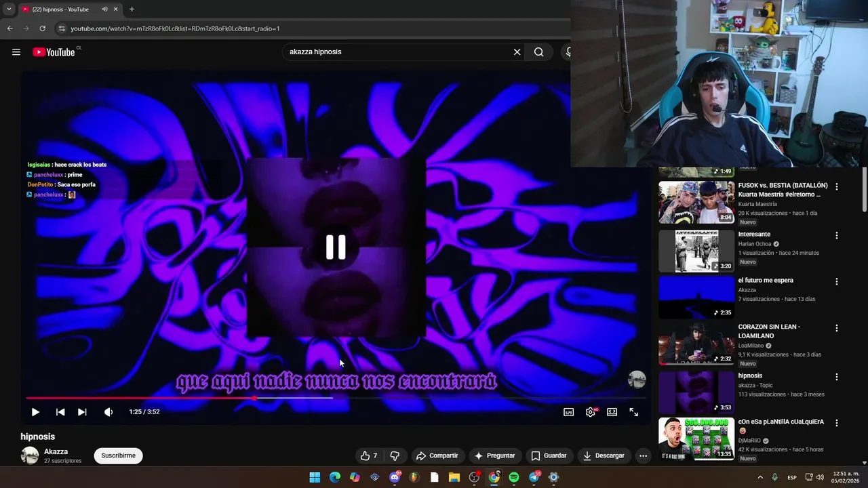Click the channel watermark on the video
Viewport: 868px width, 488px height.
636,380
